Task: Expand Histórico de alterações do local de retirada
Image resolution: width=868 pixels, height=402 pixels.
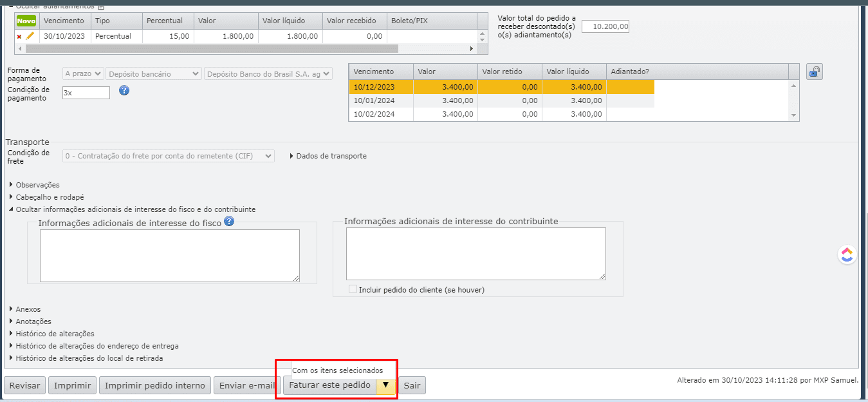Action: coord(86,358)
